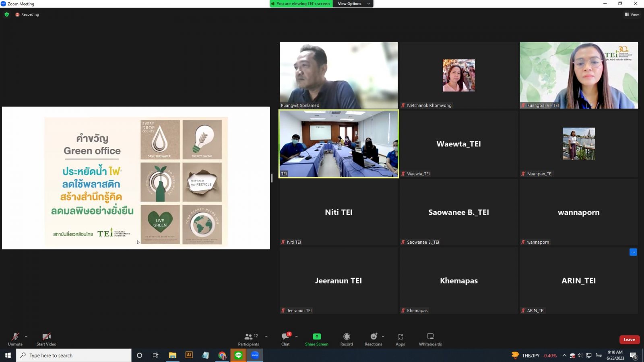
Task: Open the View layout menu
Action: tap(632, 14)
